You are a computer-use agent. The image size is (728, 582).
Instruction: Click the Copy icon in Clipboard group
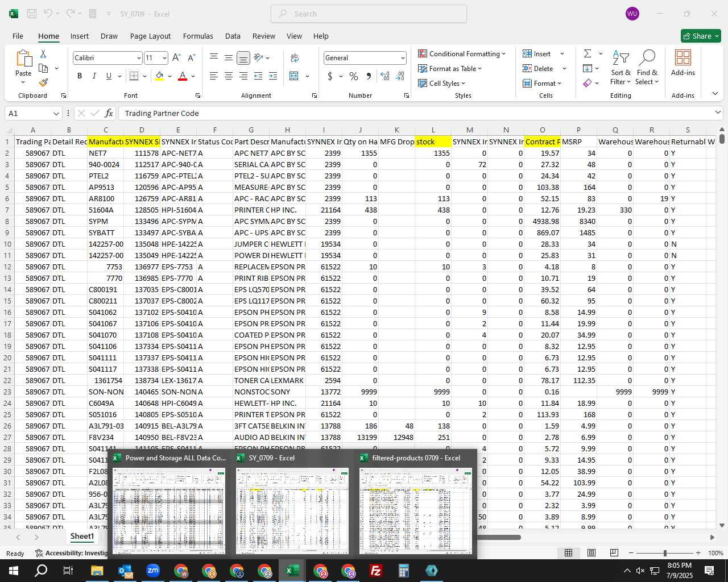[43, 68]
